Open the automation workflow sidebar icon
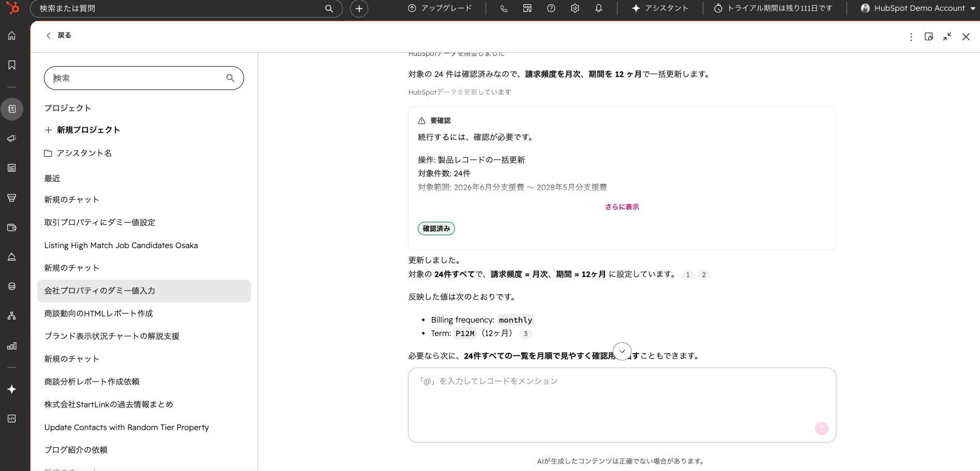This screenshot has width=980, height=471. (12, 316)
